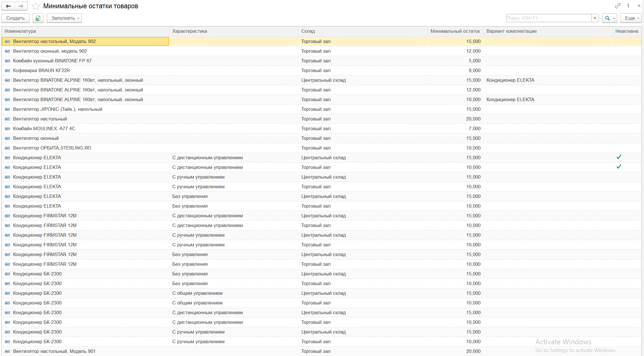This screenshot has width=644, height=356.
Task: Sort by the Склад column header
Action: coord(363,31)
